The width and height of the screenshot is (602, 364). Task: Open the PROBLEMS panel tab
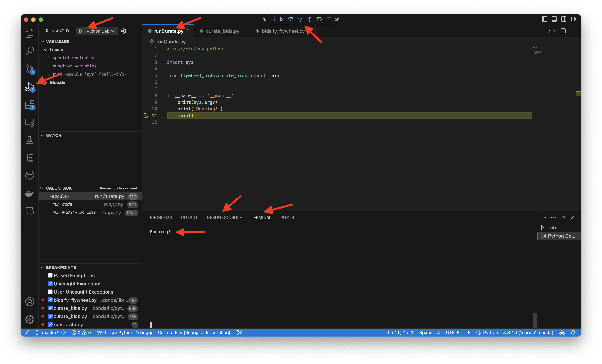click(x=161, y=217)
